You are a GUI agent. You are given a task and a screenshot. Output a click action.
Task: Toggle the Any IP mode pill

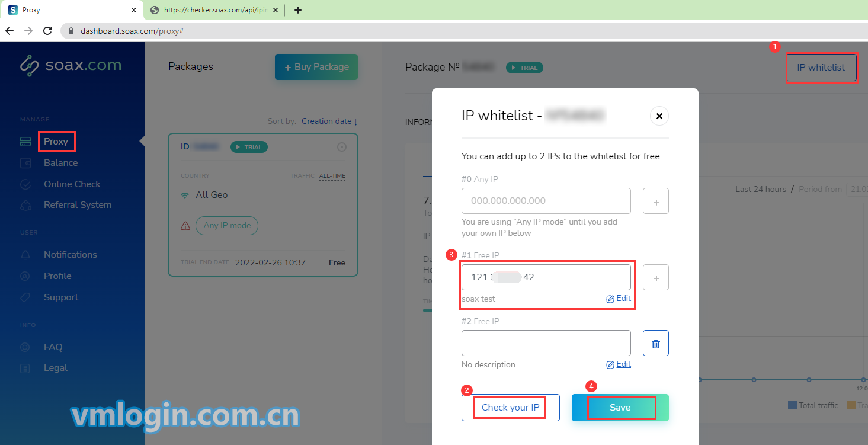tap(227, 226)
